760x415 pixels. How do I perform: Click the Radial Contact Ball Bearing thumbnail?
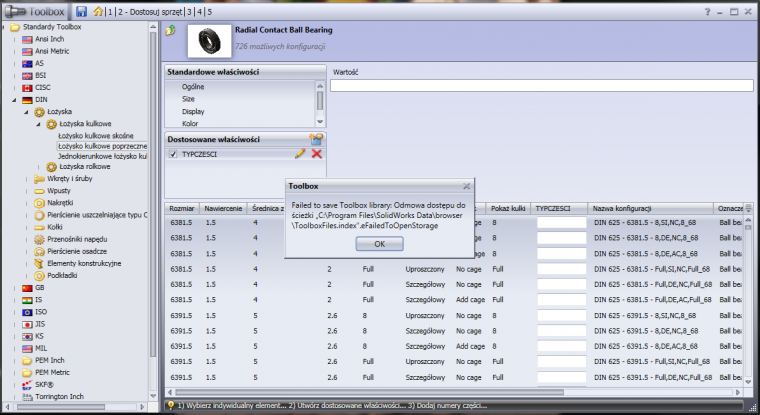[x=209, y=41]
